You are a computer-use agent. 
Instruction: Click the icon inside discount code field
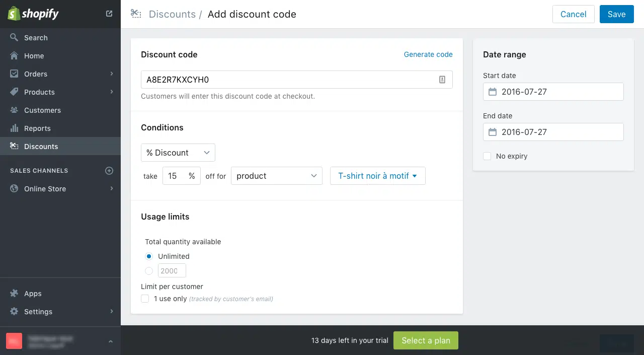click(x=442, y=80)
